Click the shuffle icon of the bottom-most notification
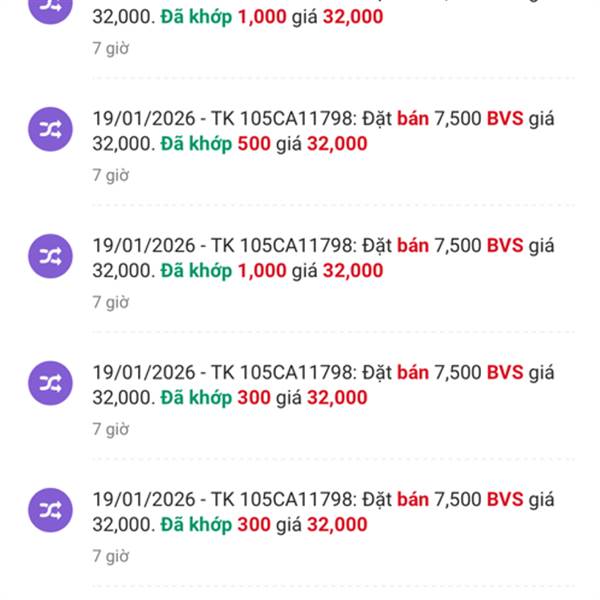Image resolution: width=600 pixels, height=600 pixels. click(x=50, y=511)
